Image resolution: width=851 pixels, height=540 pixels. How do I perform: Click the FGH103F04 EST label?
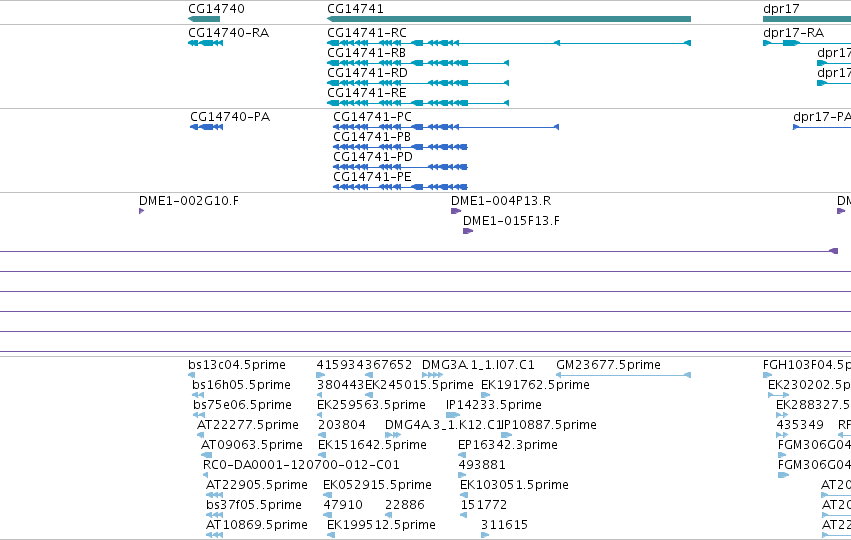coord(806,365)
